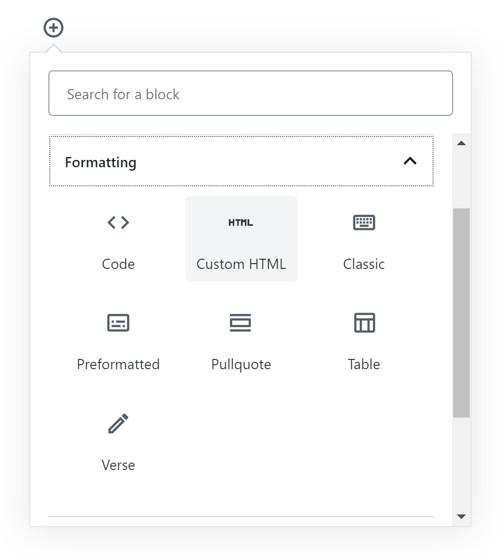The image size is (500, 556).
Task: Click the Formatting section header
Action: pos(241,161)
